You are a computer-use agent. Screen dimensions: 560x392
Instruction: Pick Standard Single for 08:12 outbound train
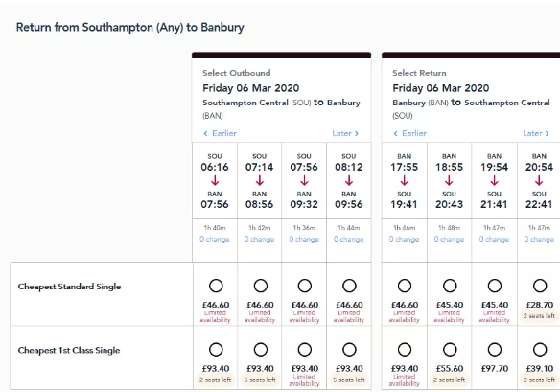tap(349, 286)
